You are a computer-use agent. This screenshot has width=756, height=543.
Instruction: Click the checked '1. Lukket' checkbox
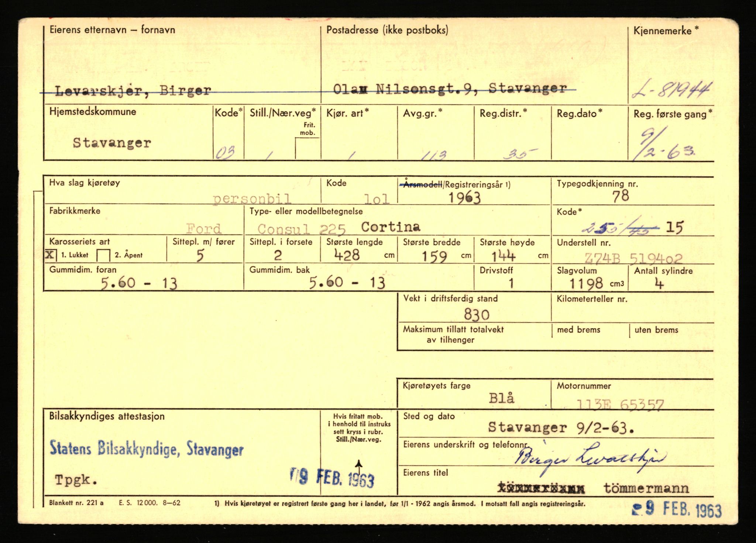(x=51, y=255)
